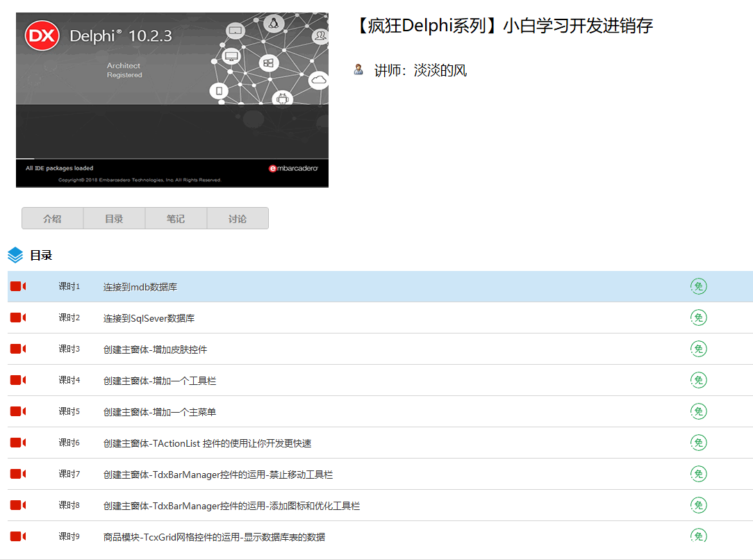Click the 课时9 label

click(x=69, y=536)
